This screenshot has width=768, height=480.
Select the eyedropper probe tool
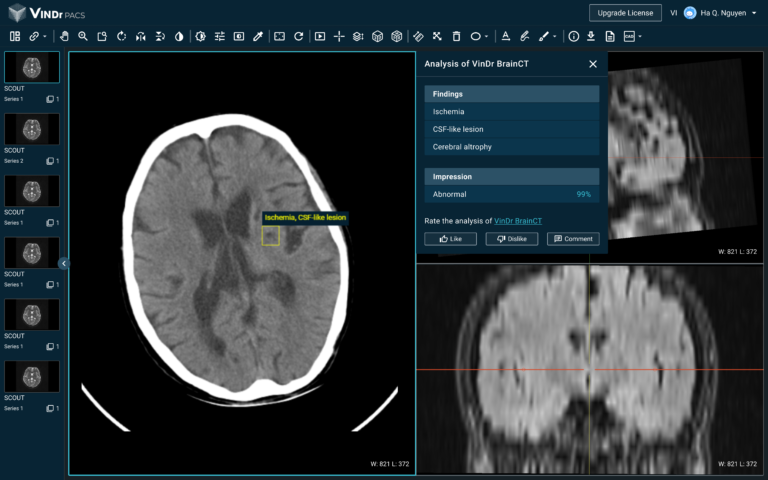coord(258,36)
